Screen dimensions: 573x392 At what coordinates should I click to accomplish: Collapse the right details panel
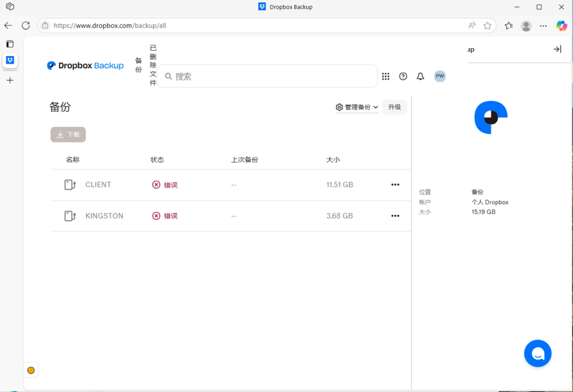[x=557, y=49]
